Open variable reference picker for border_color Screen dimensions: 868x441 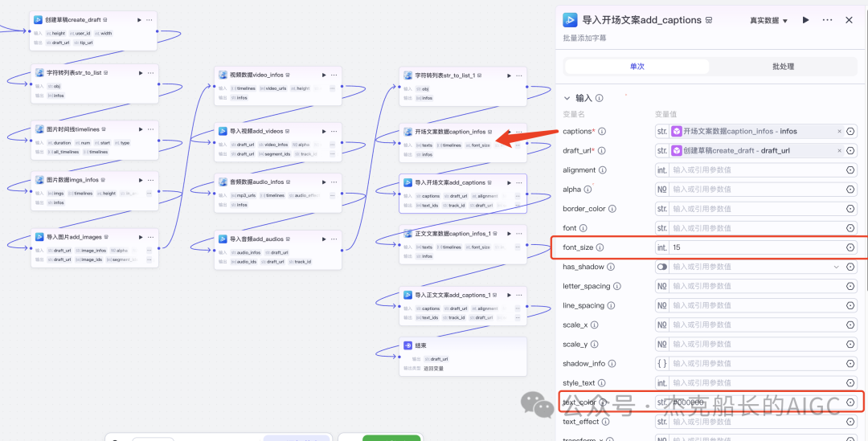(x=850, y=209)
